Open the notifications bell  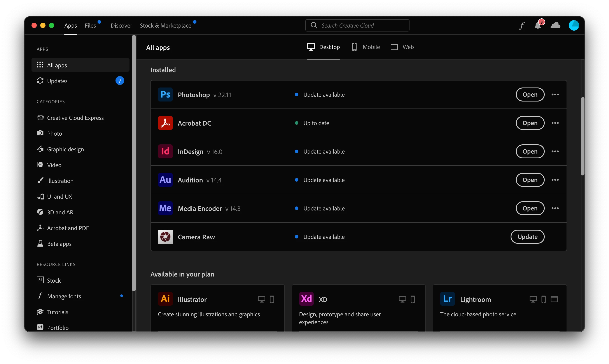537,26
